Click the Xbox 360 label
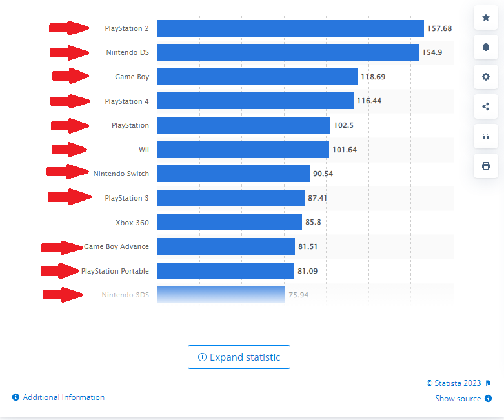Screen dimensions: 504x420 point(132,223)
